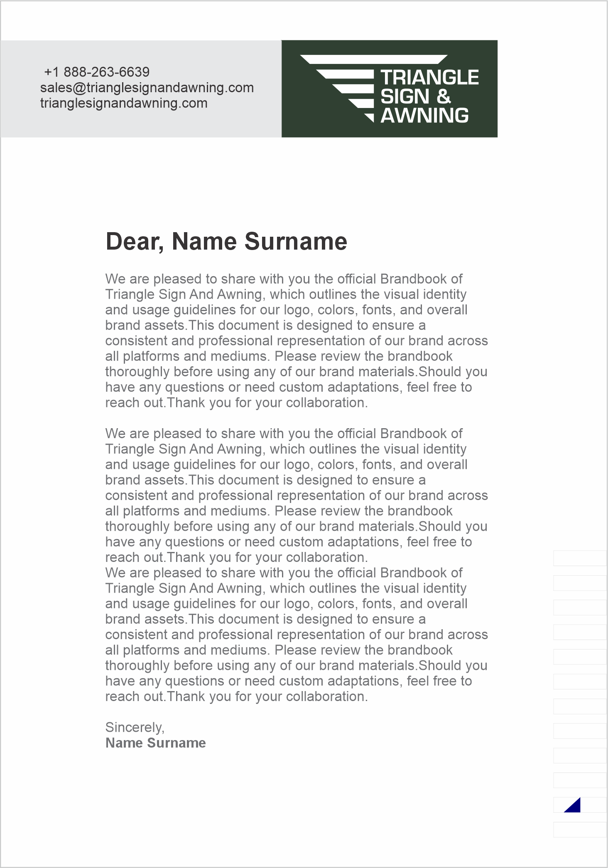Click the phone number +1 888-263-6639
608x868 pixels.
(97, 72)
